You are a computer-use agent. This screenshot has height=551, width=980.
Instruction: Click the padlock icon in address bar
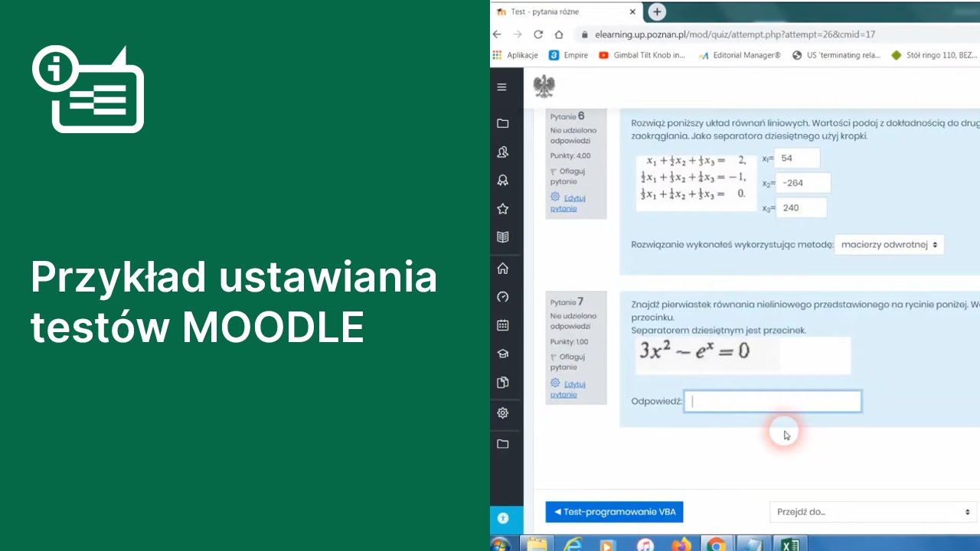[x=585, y=34]
